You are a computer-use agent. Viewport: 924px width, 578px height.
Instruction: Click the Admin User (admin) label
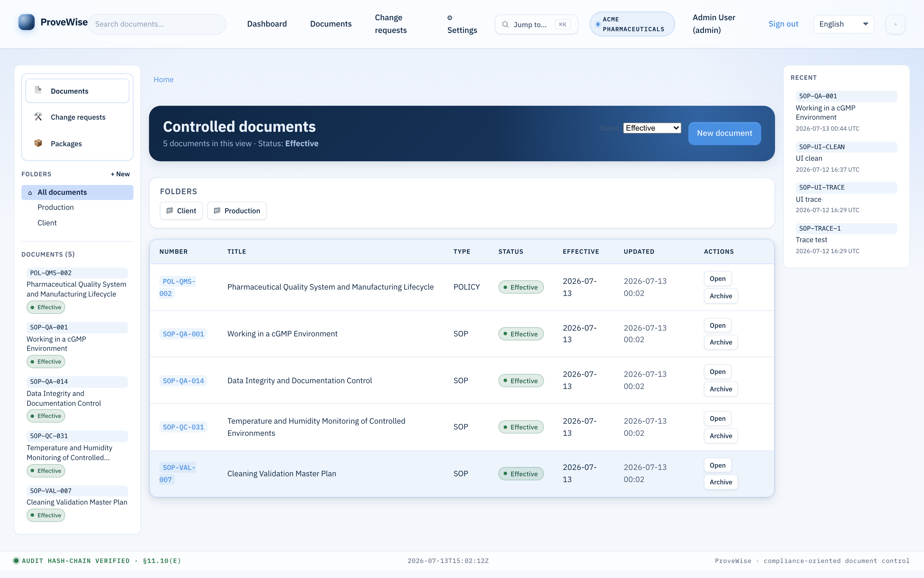(x=714, y=24)
